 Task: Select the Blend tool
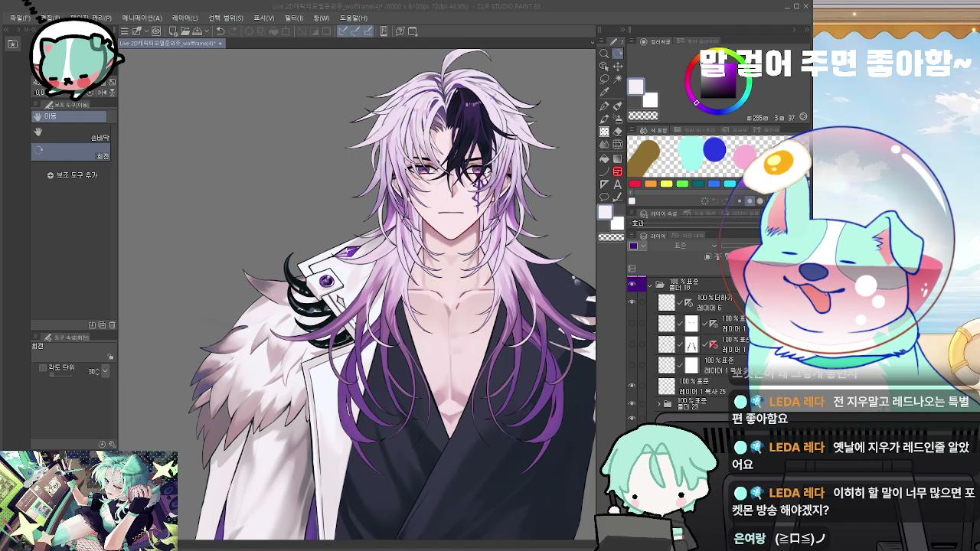pyautogui.click(x=604, y=145)
